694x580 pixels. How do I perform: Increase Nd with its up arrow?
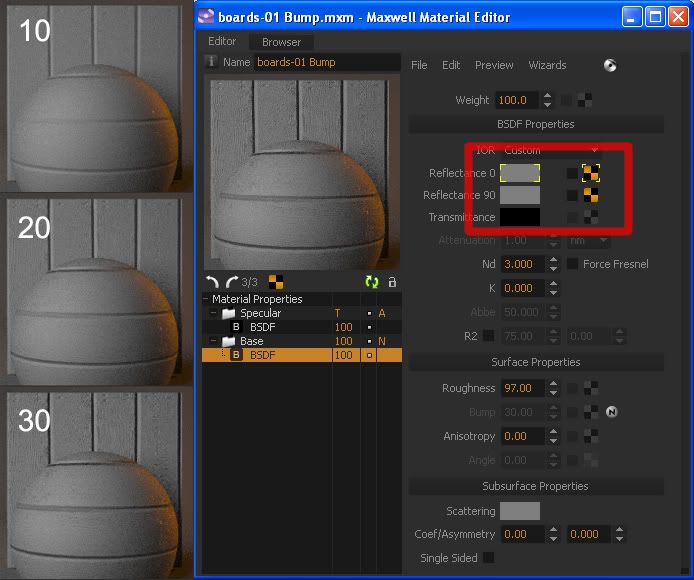coord(553,259)
